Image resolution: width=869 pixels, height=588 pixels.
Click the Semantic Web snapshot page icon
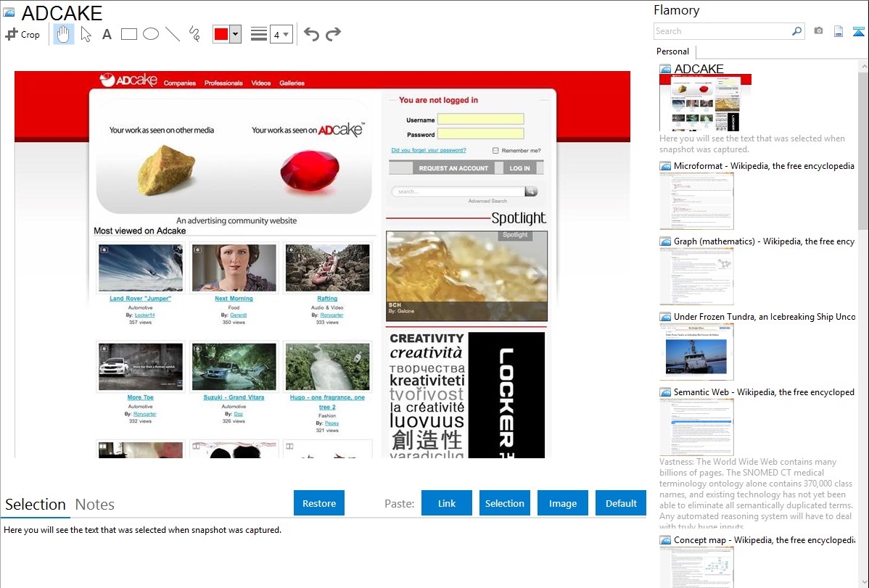pyautogui.click(x=665, y=392)
